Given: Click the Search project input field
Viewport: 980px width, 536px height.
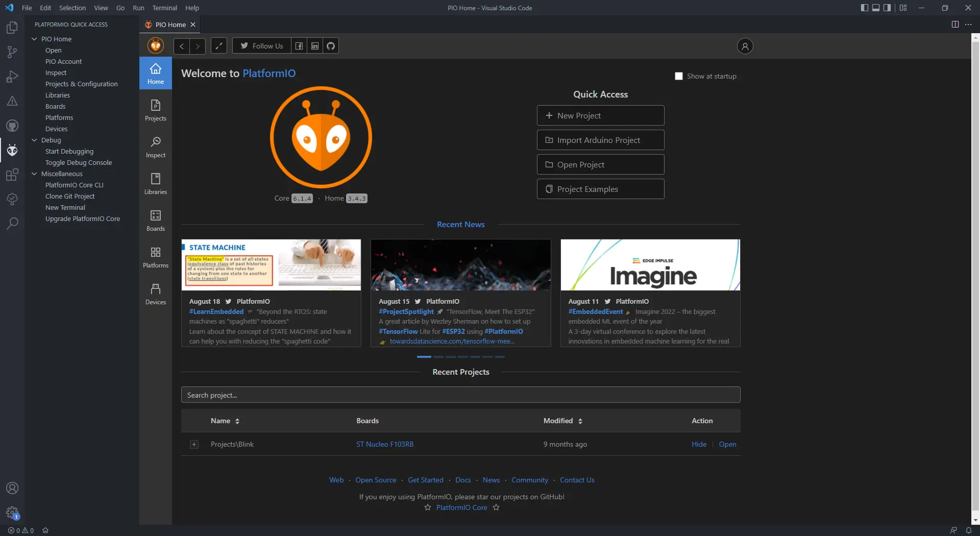Looking at the screenshot, I should 460,395.
